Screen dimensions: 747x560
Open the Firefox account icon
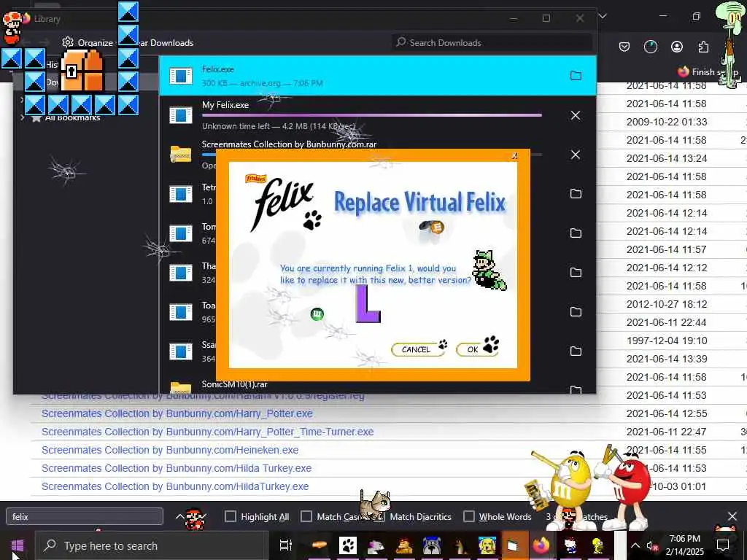tap(677, 47)
